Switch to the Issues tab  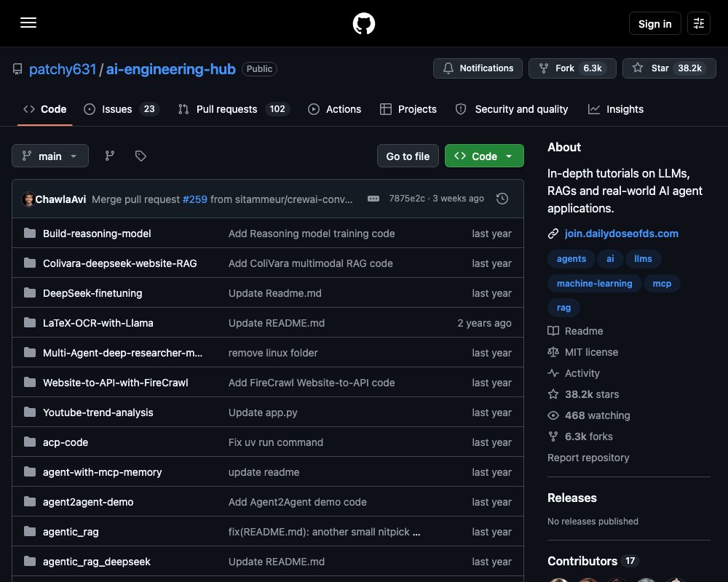121,109
